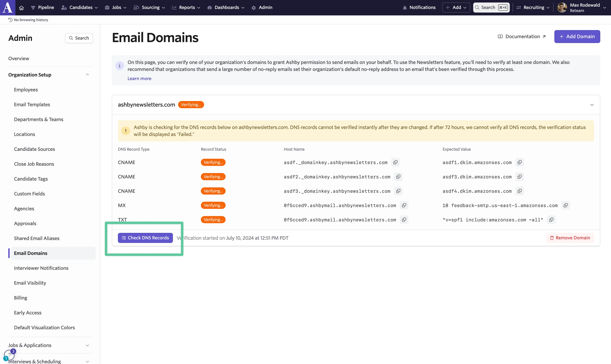Copy host name asdf._domainkey.ashbynewsletters.com
Screen dimensions: 611x364
(395, 162)
